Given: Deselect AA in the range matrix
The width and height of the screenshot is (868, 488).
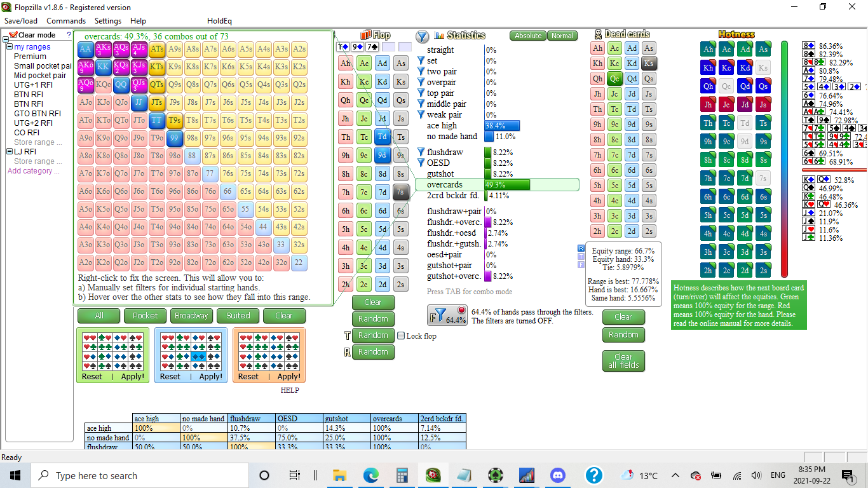Looking at the screenshot, I should (x=86, y=49).
